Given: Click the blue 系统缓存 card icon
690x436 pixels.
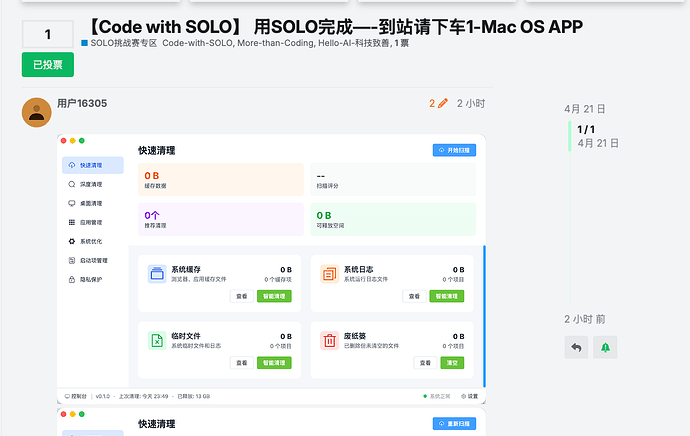Looking at the screenshot, I should (x=156, y=274).
